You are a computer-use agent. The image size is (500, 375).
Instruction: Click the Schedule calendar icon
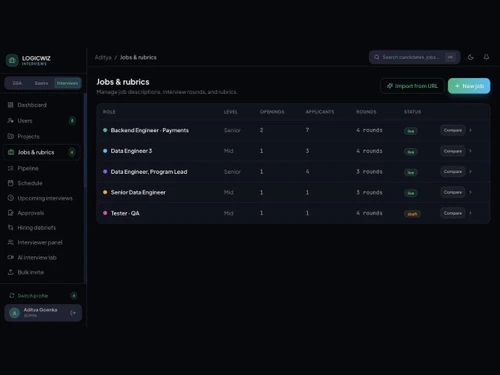coord(11,183)
